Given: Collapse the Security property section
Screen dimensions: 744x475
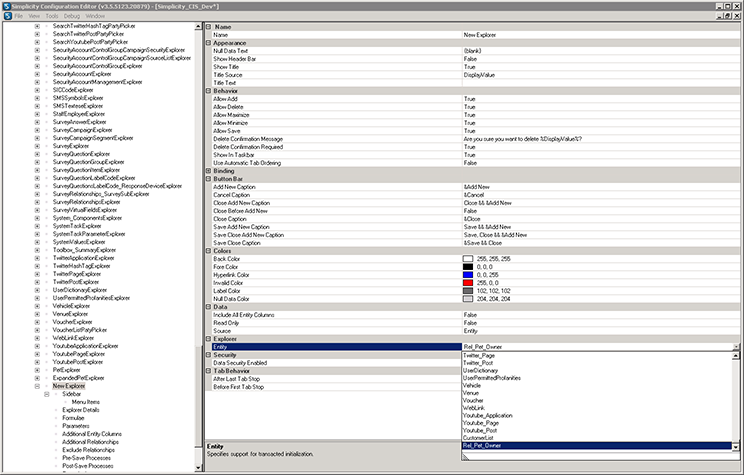Looking at the screenshot, I should pyautogui.click(x=208, y=354).
